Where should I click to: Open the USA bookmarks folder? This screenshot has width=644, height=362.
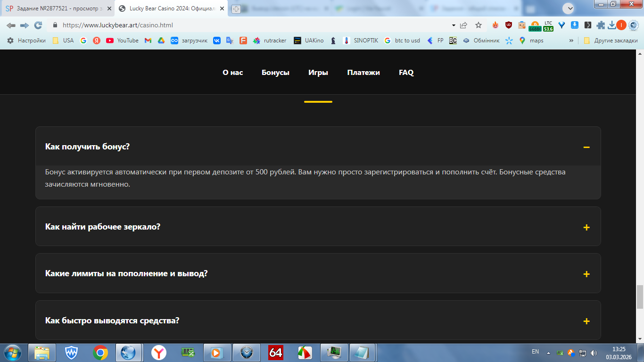point(63,41)
